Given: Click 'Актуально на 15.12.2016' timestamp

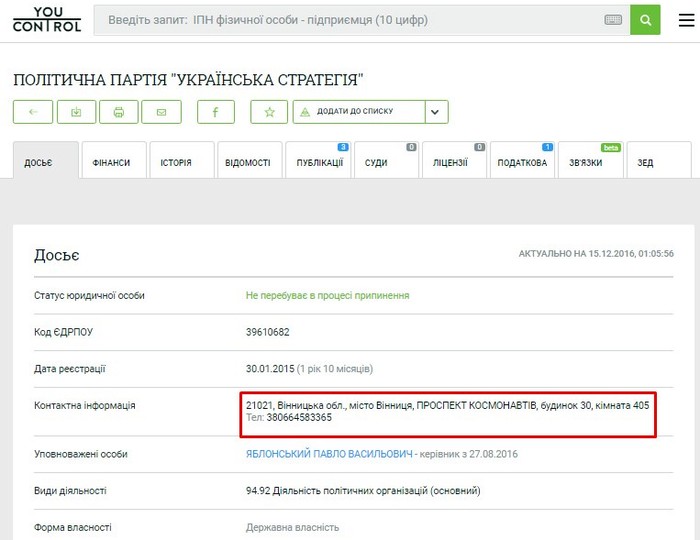Looking at the screenshot, I should coord(596,253).
